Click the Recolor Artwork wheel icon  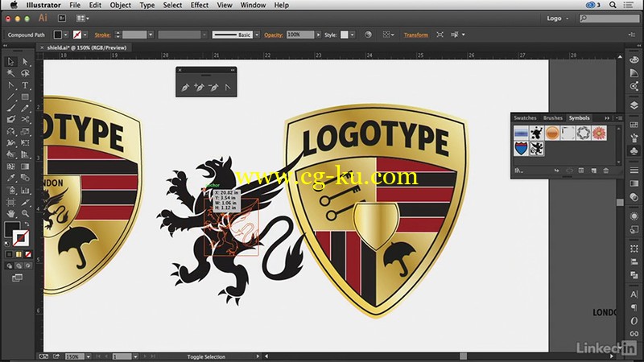pyautogui.click(x=368, y=35)
